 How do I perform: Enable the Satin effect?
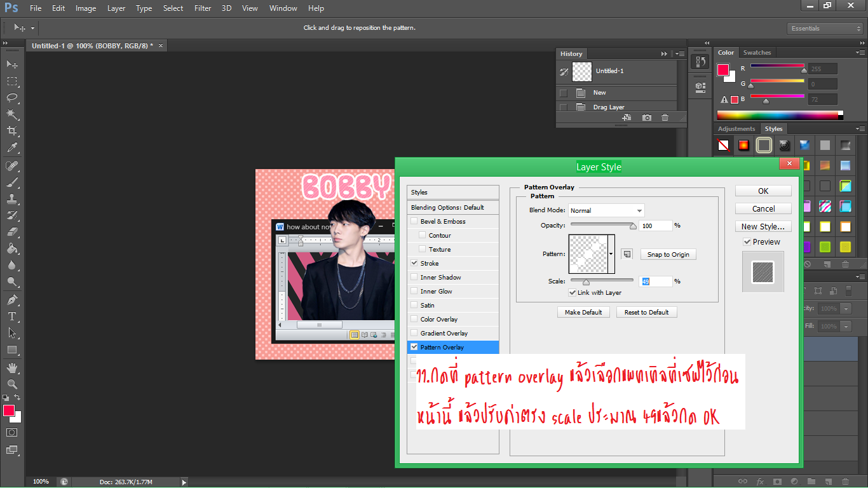(x=414, y=305)
